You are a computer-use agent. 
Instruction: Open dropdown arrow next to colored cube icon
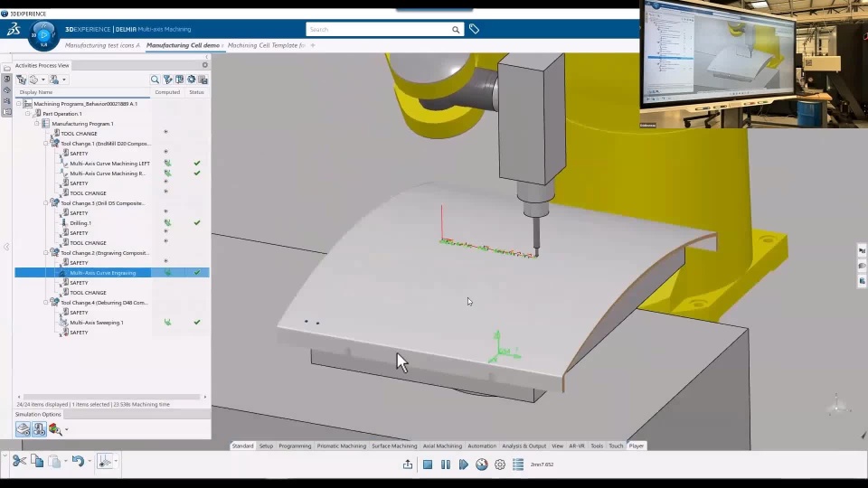click(66, 430)
